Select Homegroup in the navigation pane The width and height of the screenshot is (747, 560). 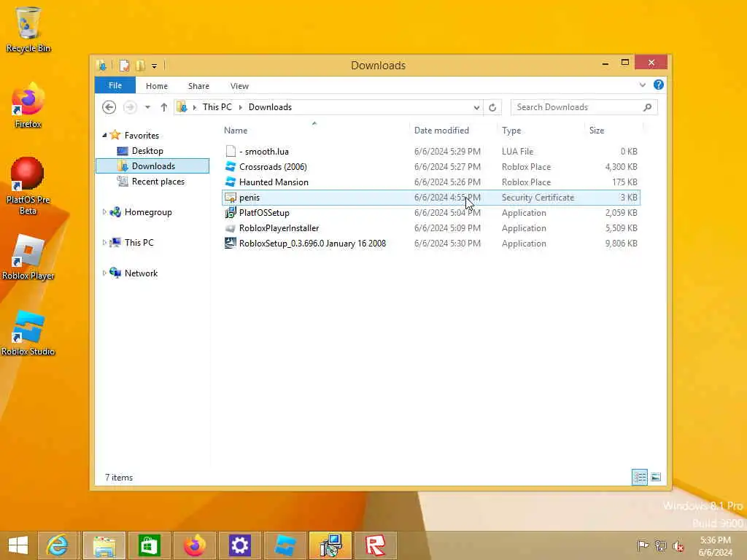[147, 212]
